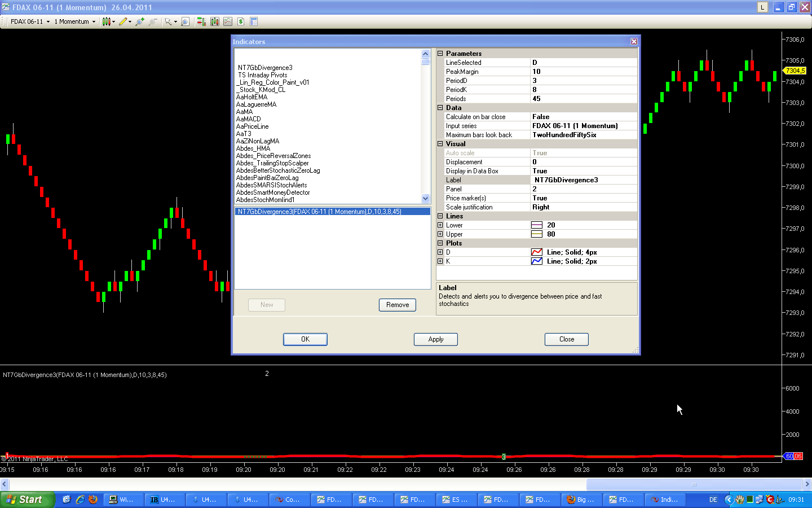
Task: Click the Scale justification Right value
Action: point(584,207)
